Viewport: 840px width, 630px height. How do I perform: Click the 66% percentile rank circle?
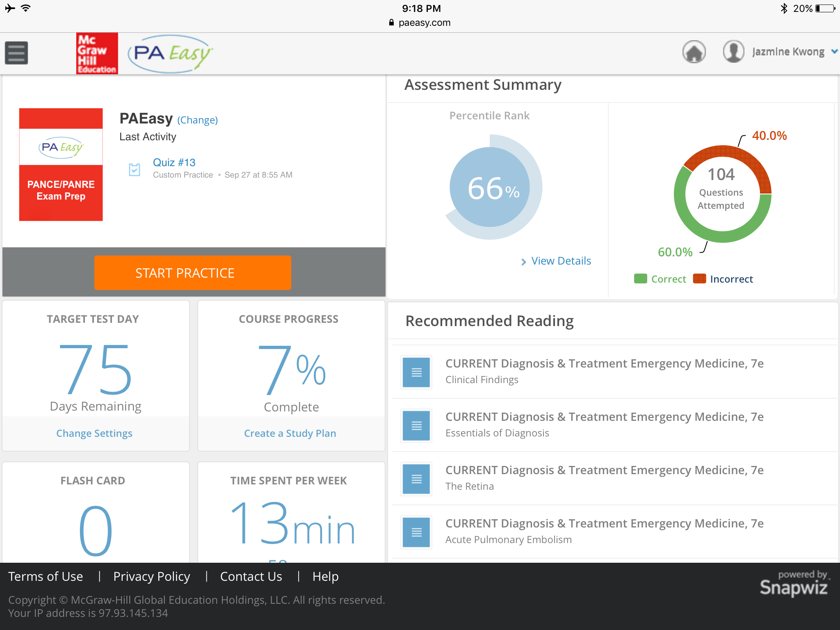pyautogui.click(x=490, y=187)
